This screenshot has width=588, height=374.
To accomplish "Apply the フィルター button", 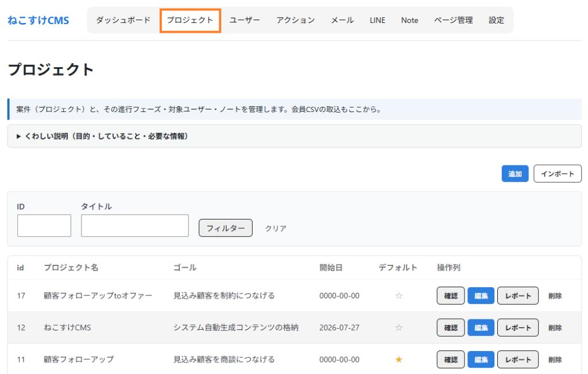I will pyautogui.click(x=225, y=228).
